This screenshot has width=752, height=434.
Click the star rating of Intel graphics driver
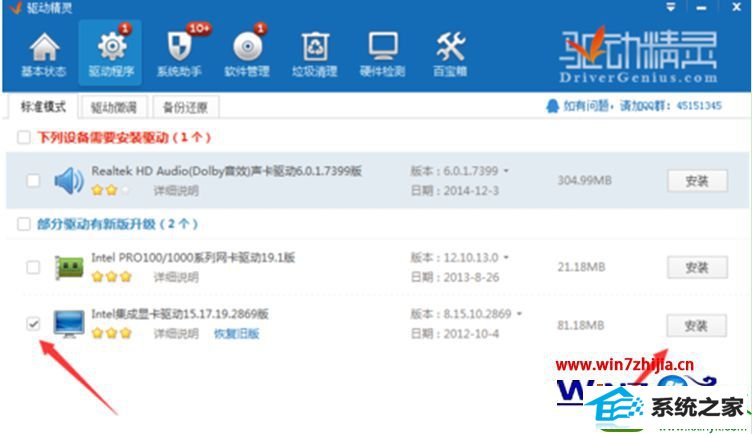tap(111, 333)
